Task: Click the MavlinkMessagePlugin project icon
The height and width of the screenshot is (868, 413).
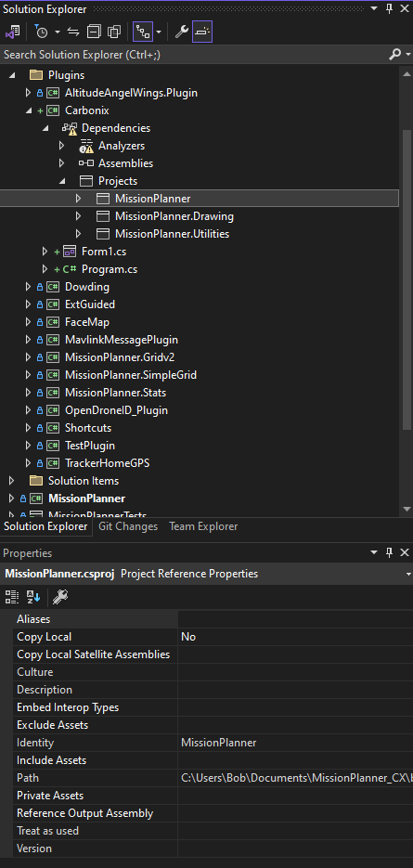Action: 53,340
